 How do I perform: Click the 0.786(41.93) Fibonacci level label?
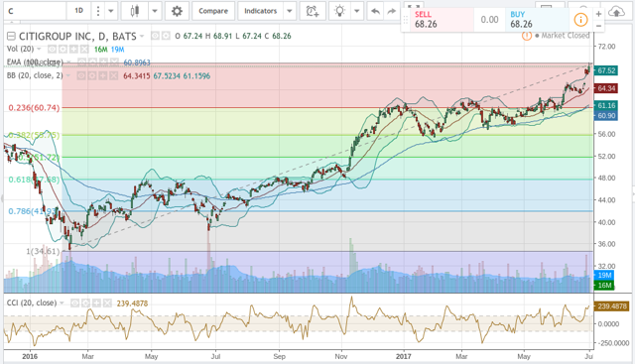pos(33,211)
